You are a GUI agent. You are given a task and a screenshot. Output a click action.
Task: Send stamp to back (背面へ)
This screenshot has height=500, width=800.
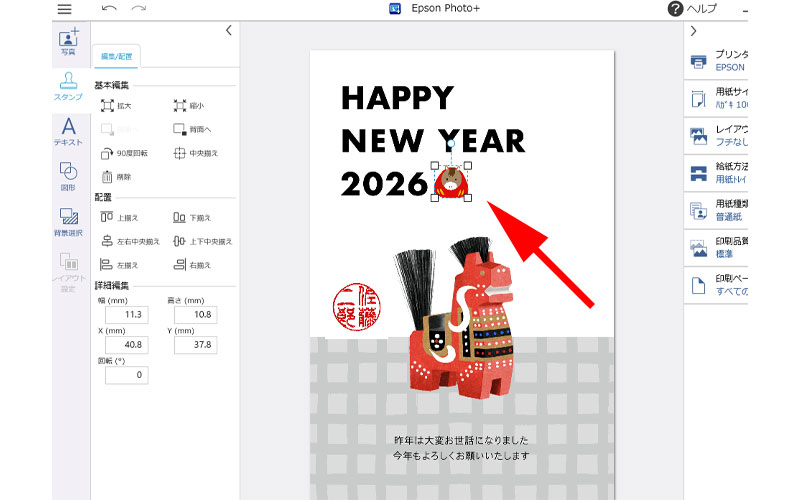[192, 130]
